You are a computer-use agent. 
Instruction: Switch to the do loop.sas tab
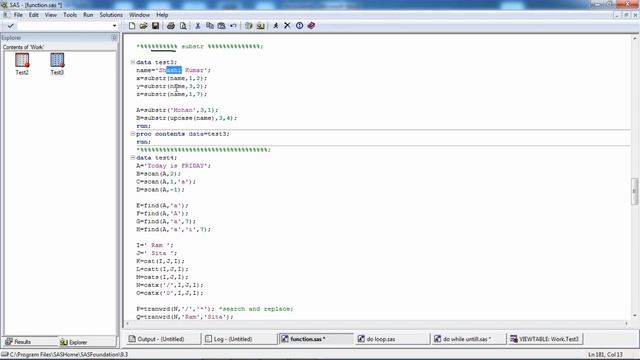coord(393,339)
